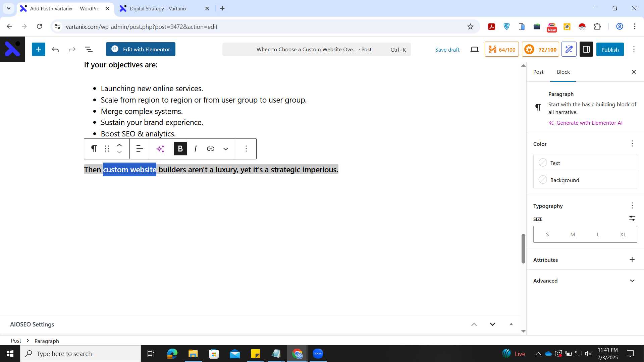Open the Chrome profile icon
644x362 pixels.
620,26
